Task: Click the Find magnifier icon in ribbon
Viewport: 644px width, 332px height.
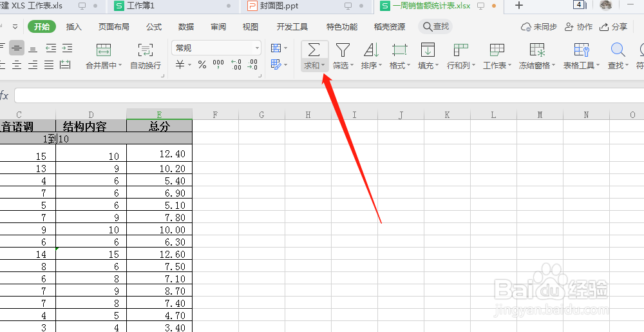Action: coord(618,50)
